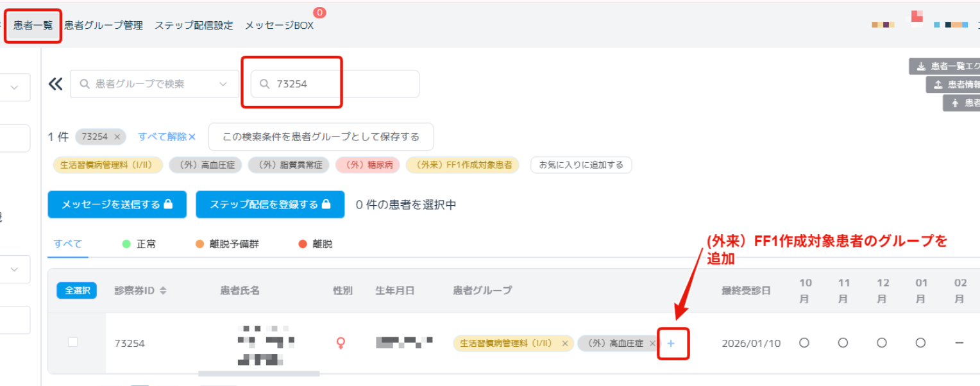Viewport: 980px width, 386px height.
Task: Go to ステップ配信設定 page
Action: click(x=194, y=26)
